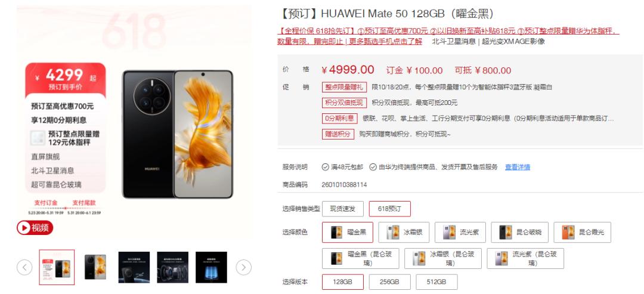The width and height of the screenshot is (644, 294).
Task: Open 查看详情 service details link
Action: 518,167
